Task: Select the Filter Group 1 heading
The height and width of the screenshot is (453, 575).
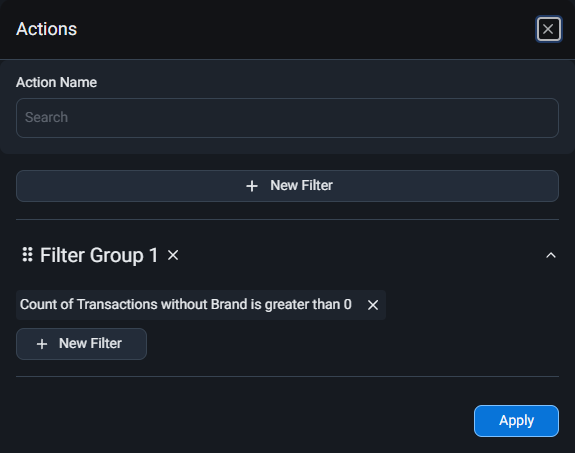Action: point(99,255)
